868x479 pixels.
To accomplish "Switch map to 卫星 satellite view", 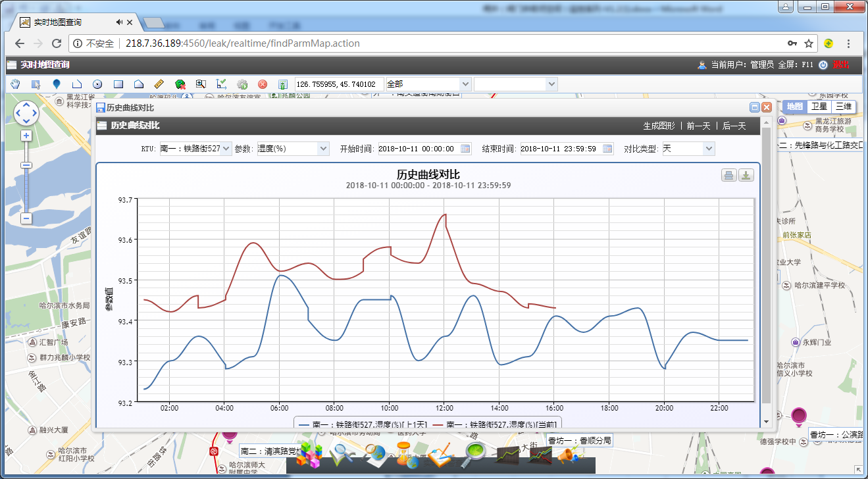I will [819, 107].
